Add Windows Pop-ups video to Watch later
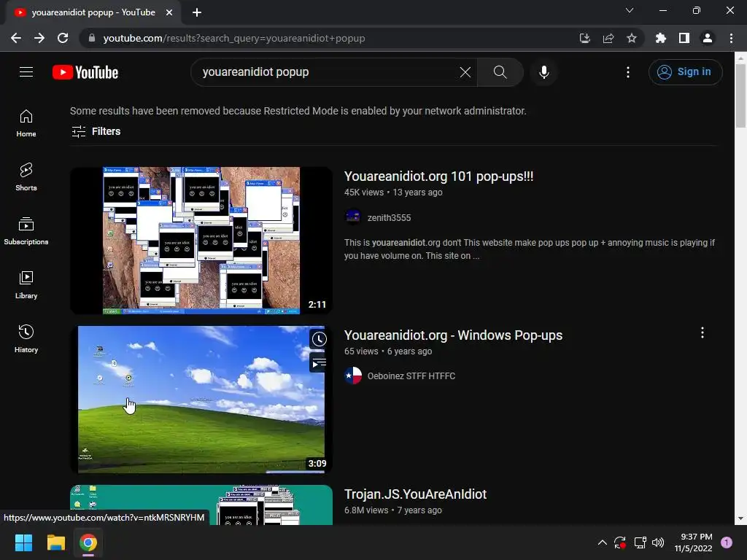Screen dimensions: 747x560 tap(319, 339)
